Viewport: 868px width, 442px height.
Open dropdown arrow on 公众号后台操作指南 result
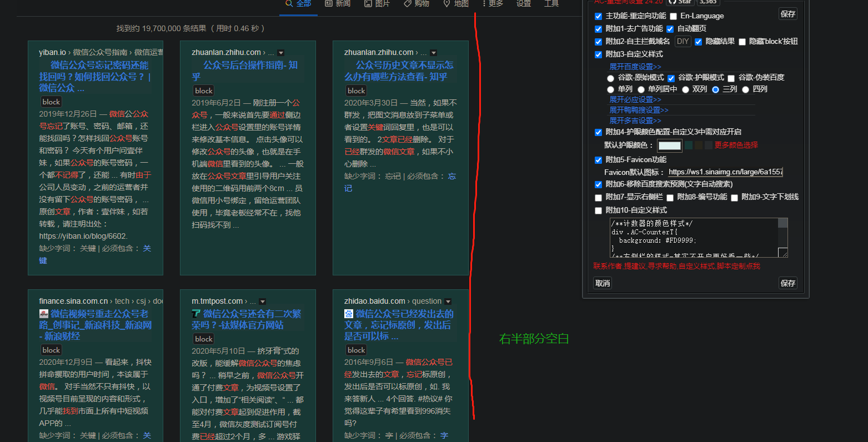[280, 53]
